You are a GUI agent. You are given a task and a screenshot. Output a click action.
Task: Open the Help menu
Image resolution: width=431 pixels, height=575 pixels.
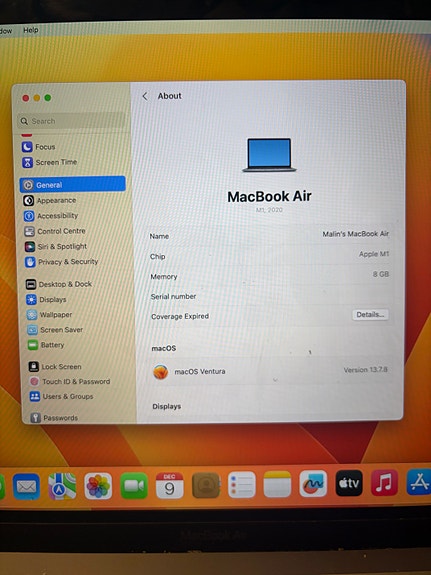coord(31,30)
